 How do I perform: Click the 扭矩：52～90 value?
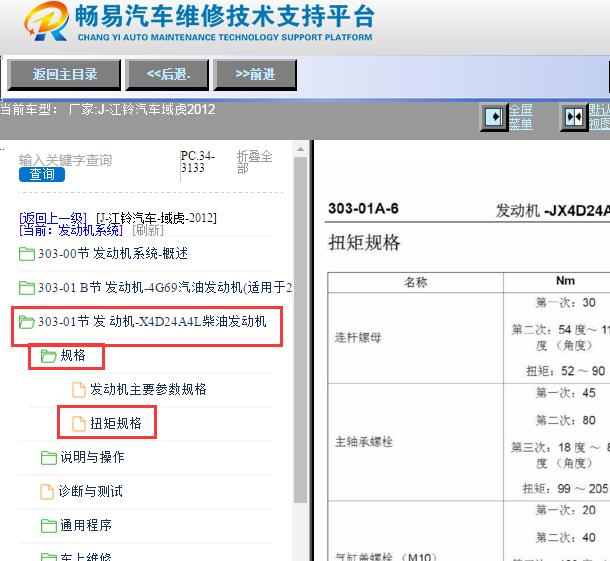click(566, 371)
